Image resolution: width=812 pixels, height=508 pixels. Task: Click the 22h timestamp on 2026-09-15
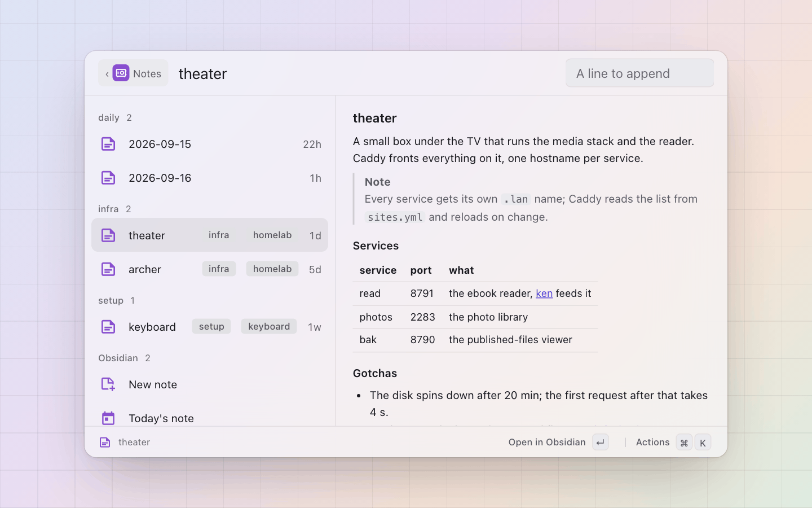pyautogui.click(x=312, y=144)
